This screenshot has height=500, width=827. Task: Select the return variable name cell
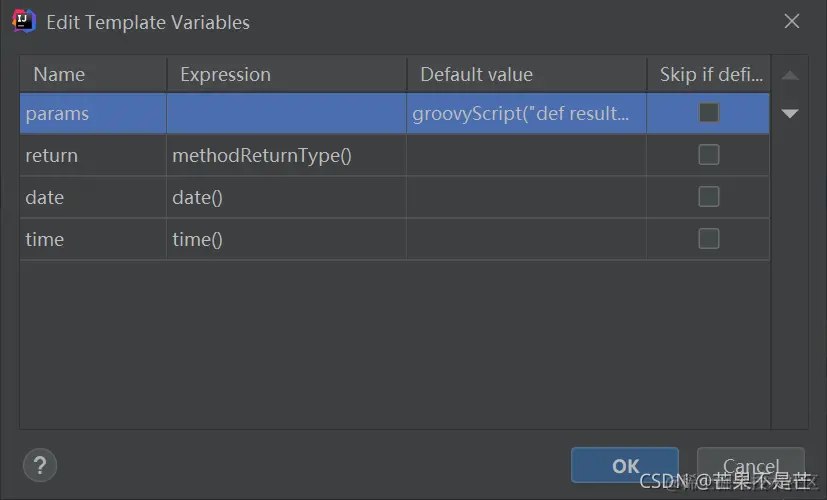tap(93, 155)
